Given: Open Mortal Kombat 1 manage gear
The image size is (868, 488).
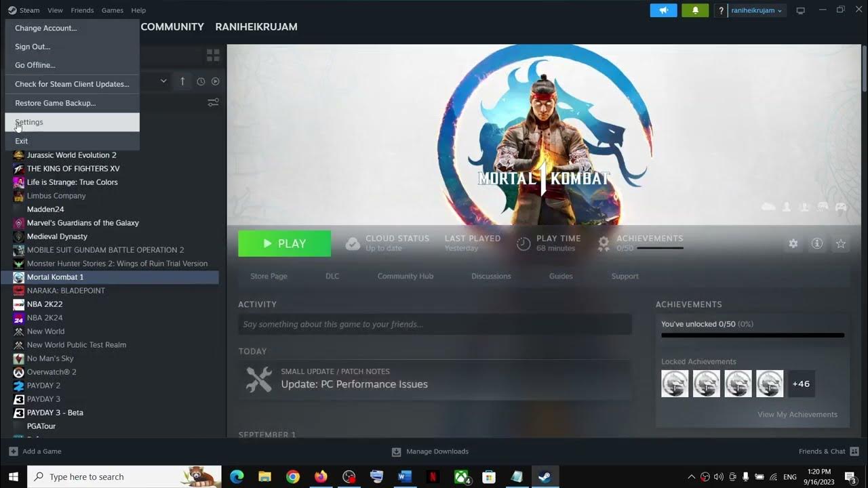Looking at the screenshot, I should tap(793, 243).
